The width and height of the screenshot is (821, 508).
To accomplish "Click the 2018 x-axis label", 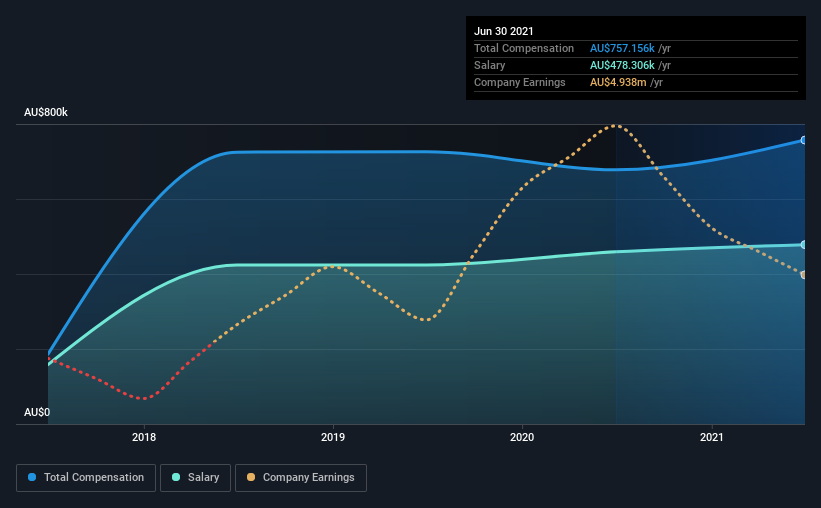I will pos(144,437).
